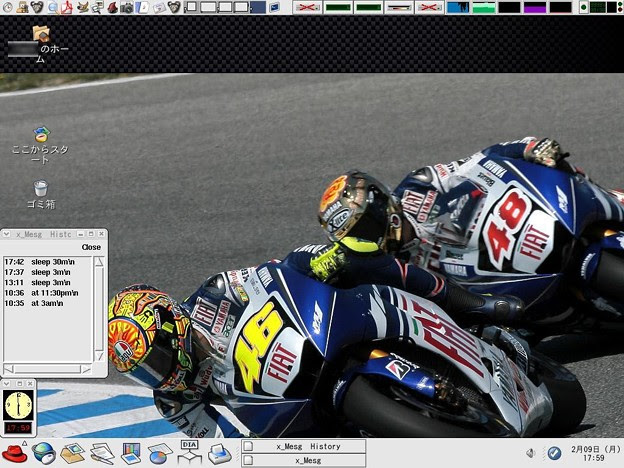The width and height of the screenshot is (624, 468).
Task: Click the green circle status indicator
Action: (x=583, y=7)
